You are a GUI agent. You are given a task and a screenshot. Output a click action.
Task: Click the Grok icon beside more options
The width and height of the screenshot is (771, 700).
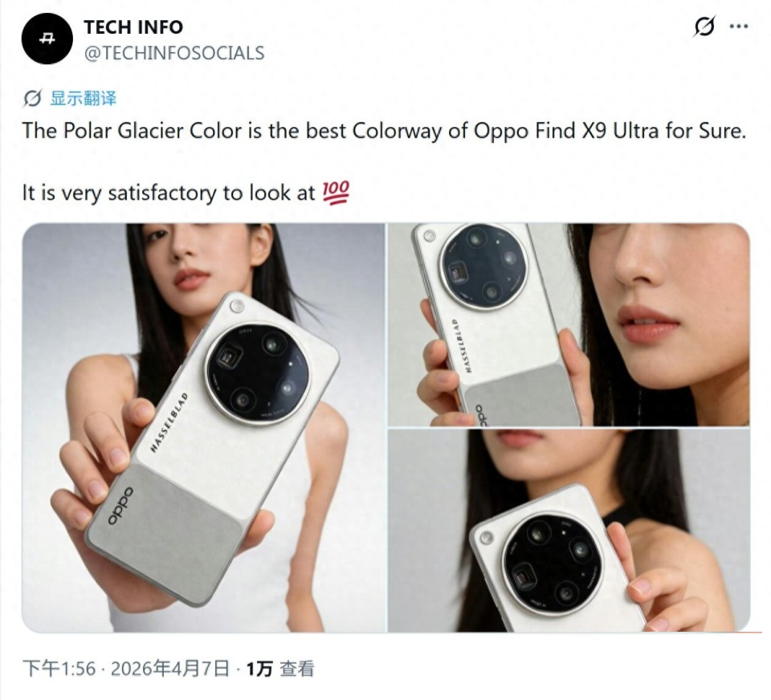click(x=704, y=26)
